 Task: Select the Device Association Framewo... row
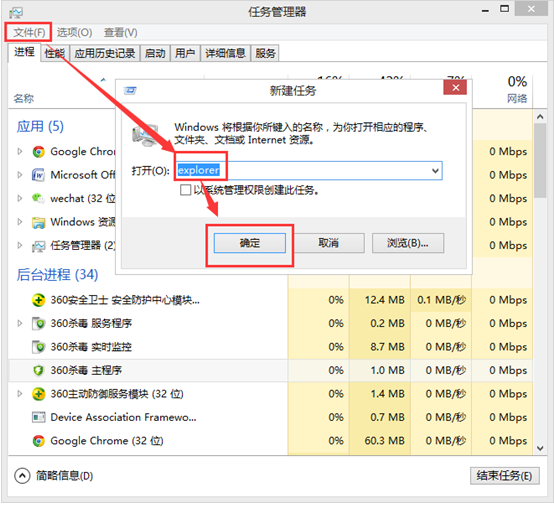click(270, 417)
